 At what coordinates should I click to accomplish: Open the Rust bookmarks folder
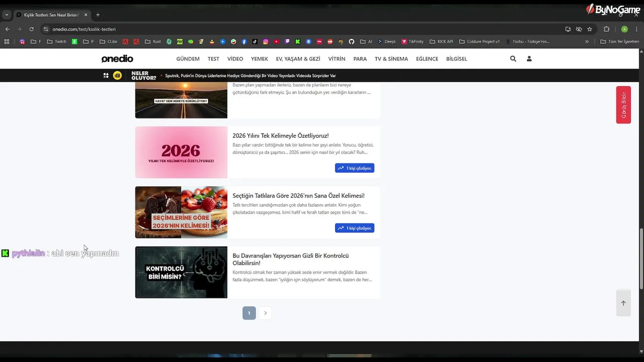153,42
